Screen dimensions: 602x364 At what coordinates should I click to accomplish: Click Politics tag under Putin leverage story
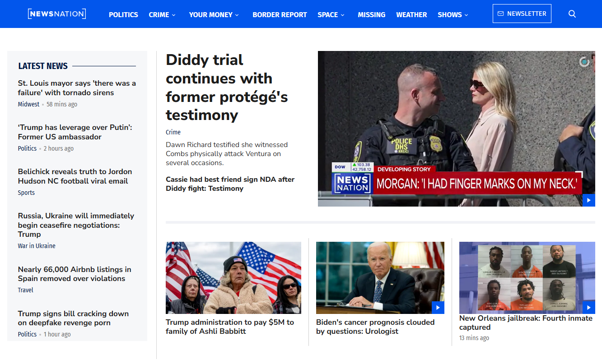27,148
